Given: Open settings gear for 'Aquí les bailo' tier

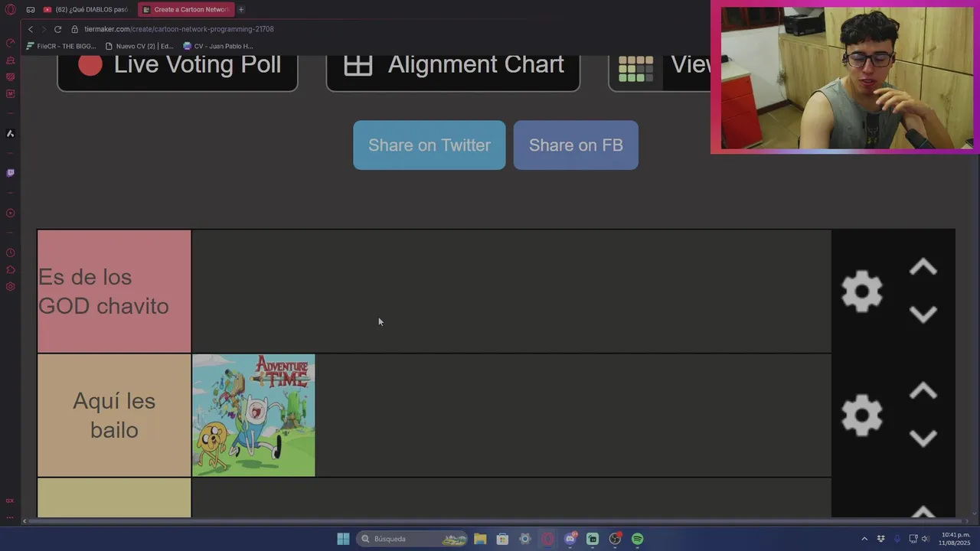Looking at the screenshot, I should [x=862, y=415].
